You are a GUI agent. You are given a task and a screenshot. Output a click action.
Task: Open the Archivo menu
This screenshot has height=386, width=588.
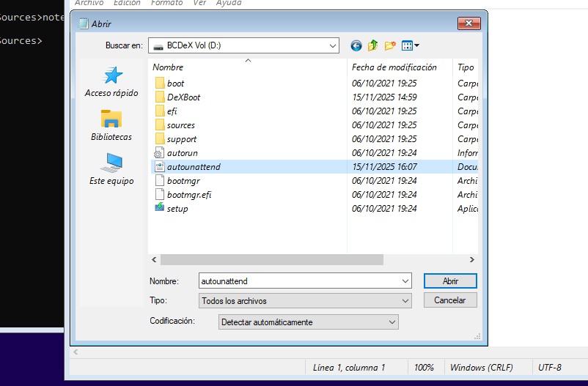pos(89,3)
